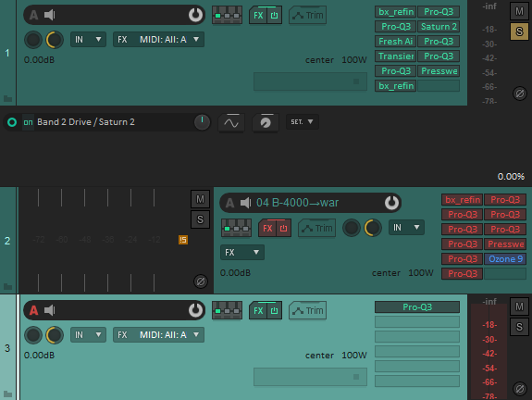Bypass FX on track 1

pos(275,16)
